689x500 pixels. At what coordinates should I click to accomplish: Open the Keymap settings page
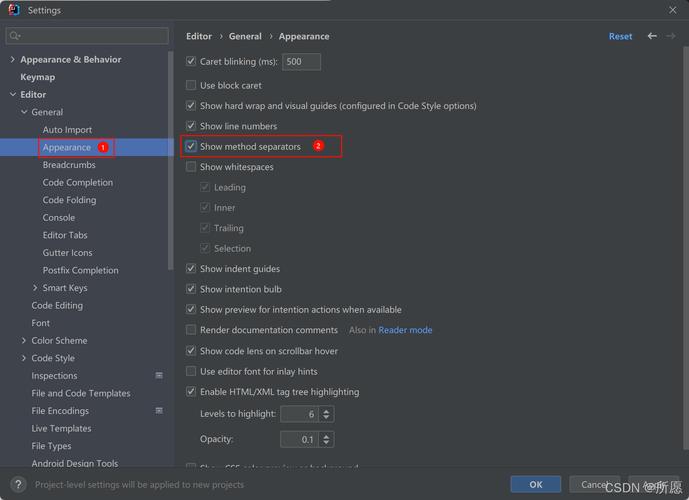click(x=38, y=77)
